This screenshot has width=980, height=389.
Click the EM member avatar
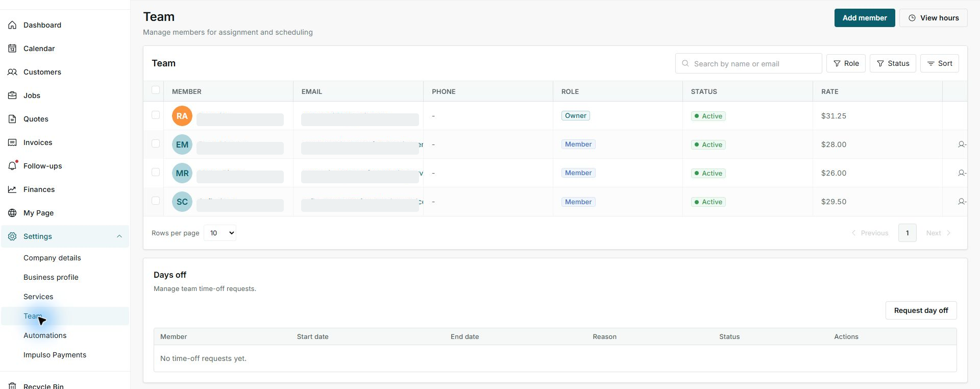click(x=182, y=144)
